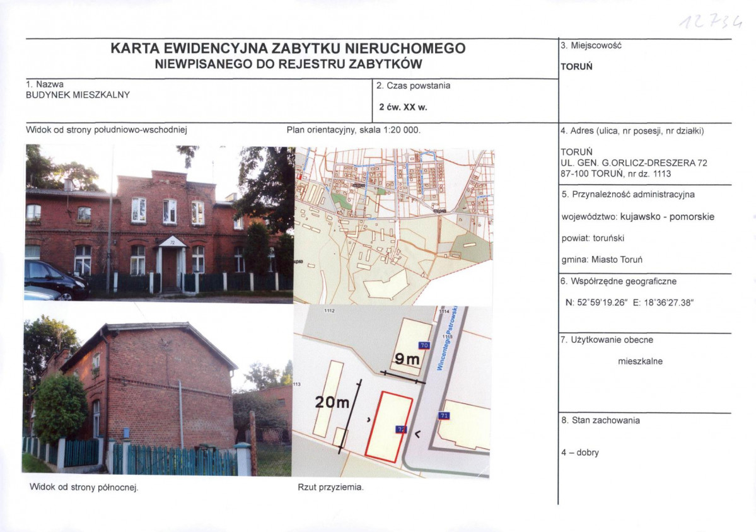Click the UL. GEN. G.ORLICZ-DRESZERA 72 address line
The width and height of the screenshot is (756, 532).
pyautogui.click(x=634, y=163)
